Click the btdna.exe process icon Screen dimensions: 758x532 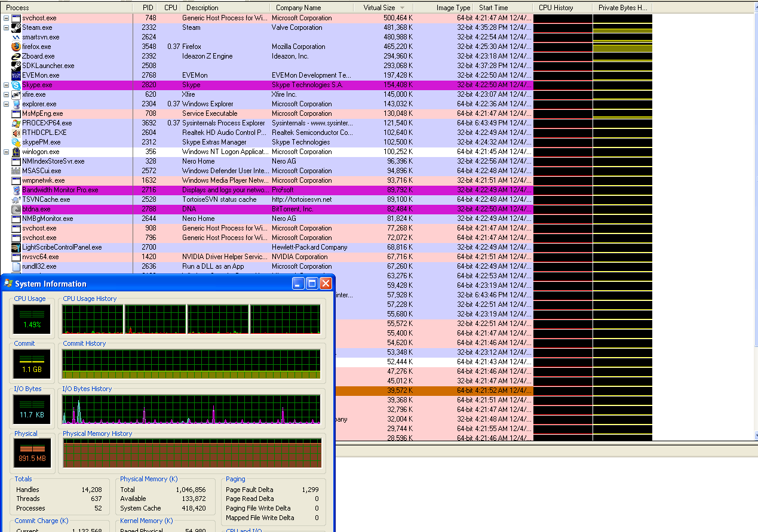[x=16, y=209]
